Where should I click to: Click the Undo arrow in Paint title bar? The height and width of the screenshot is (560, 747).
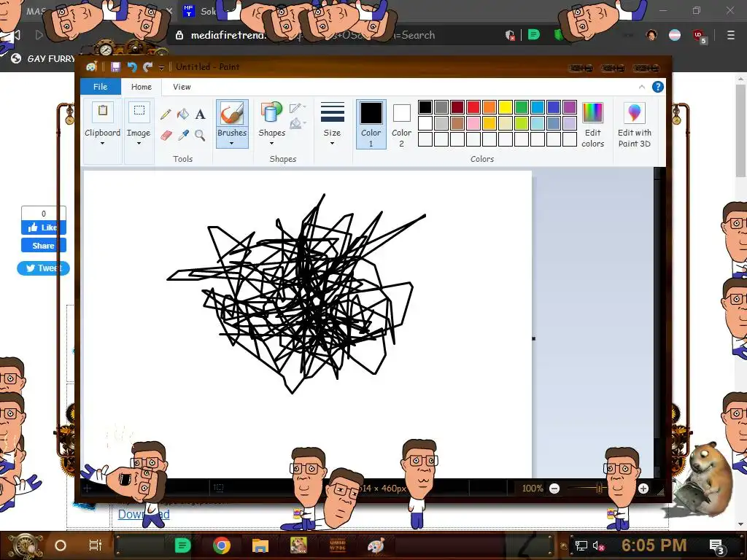coord(132,67)
